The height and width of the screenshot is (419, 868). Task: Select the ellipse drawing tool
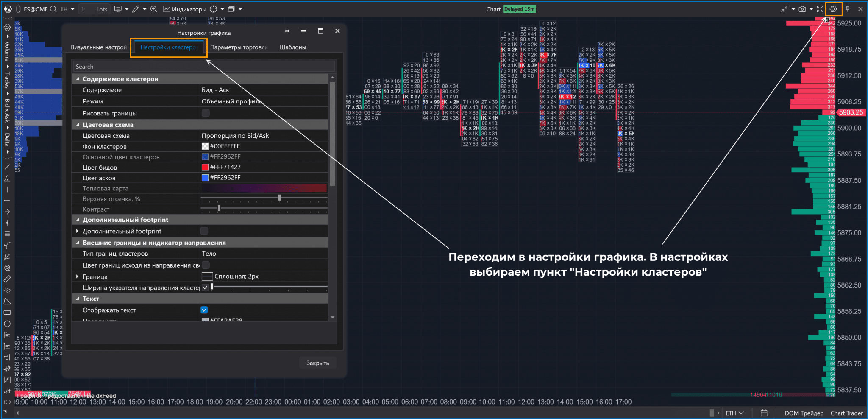(7, 324)
